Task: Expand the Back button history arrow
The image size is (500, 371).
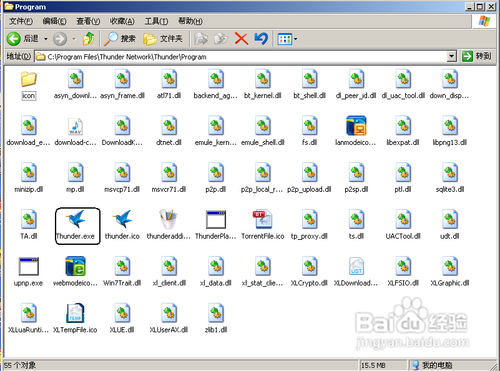Action: (x=46, y=39)
